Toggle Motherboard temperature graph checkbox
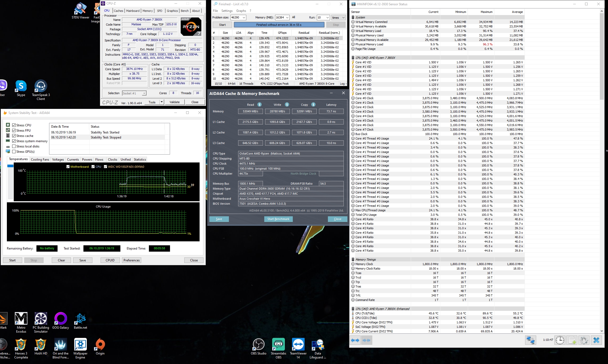This screenshot has height=364, width=608. click(x=68, y=167)
